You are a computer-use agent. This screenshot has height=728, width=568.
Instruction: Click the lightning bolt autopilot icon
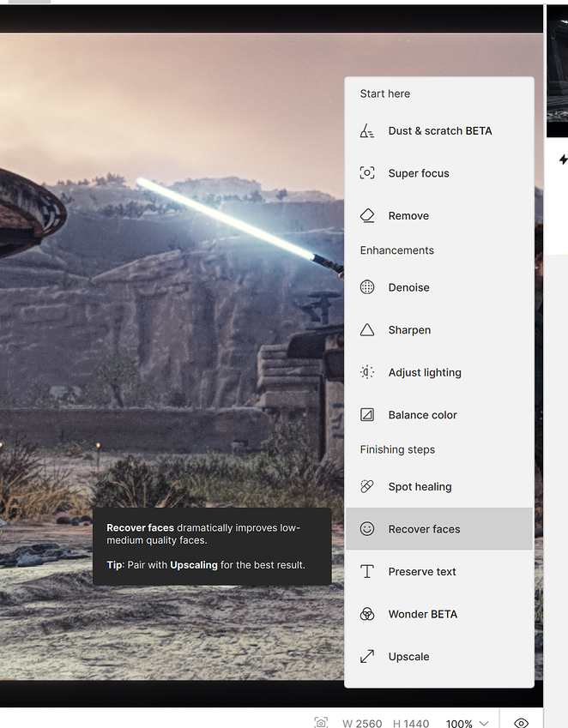[563, 159]
